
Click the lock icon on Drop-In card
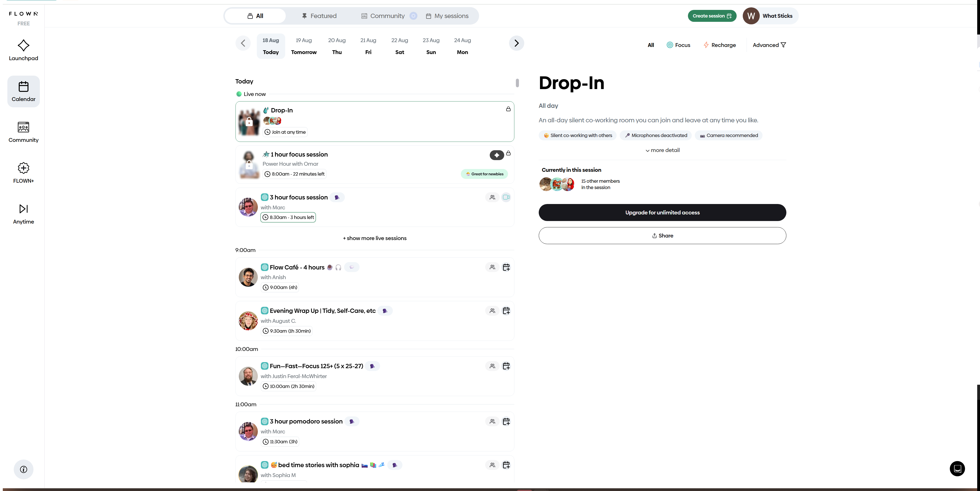508,109
